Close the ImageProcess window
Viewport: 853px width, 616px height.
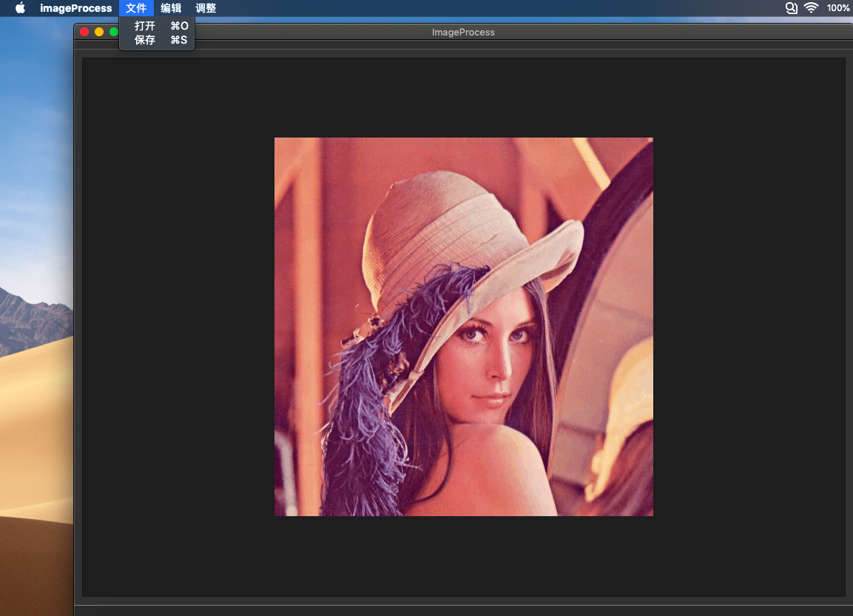click(x=84, y=32)
